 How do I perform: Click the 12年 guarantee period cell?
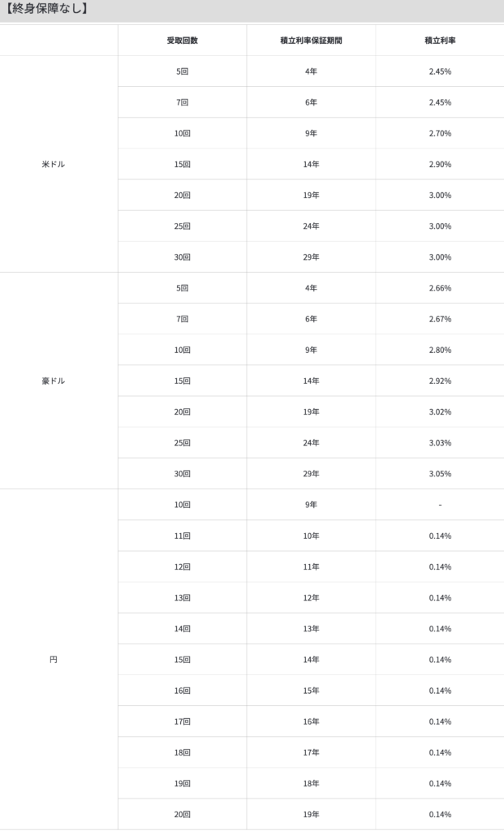(x=311, y=598)
